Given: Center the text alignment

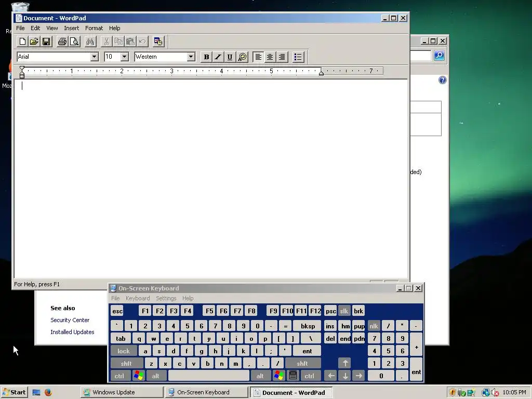Looking at the screenshot, I should click(x=270, y=57).
